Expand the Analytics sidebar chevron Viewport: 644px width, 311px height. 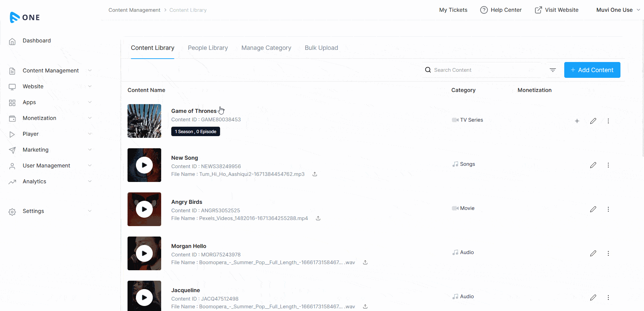click(x=90, y=181)
